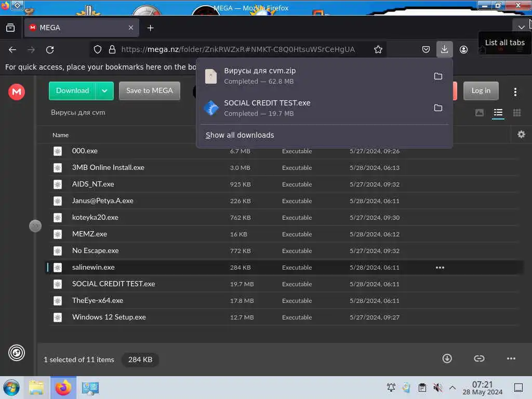Click the download icon in bottom selection bar
This screenshot has width=532, height=399.
pos(447,358)
